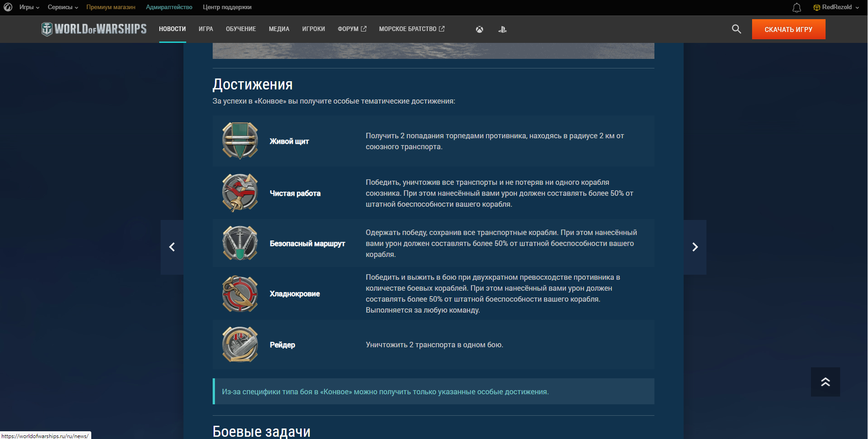
Task: Click the «Рейдер» achievement medal
Action: click(240, 345)
